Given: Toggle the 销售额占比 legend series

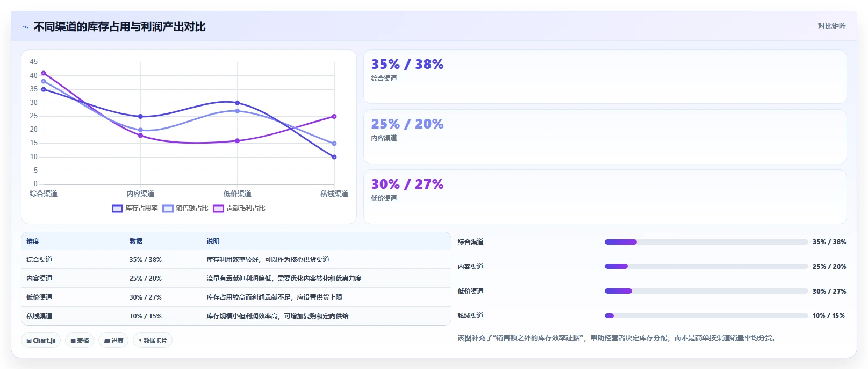Looking at the screenshot, I should 185,208.
